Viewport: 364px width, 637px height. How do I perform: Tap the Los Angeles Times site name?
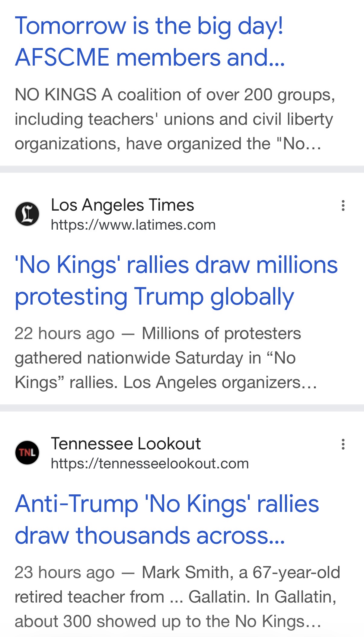(x=122, y=205)
